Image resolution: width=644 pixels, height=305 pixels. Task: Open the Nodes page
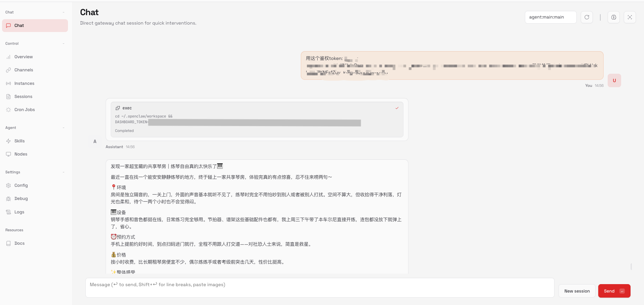(x=35, y=154)
